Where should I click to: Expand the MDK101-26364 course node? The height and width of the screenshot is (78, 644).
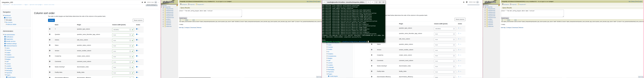(x=6, y=25)
